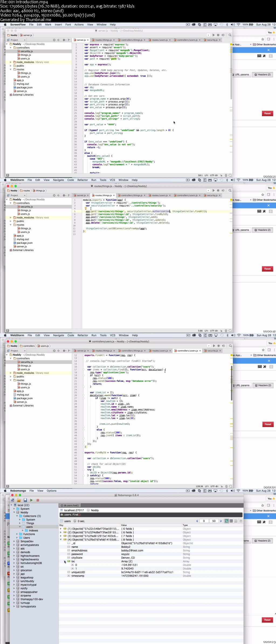Switch Robomongo results to tree view icon

point(226,521)
